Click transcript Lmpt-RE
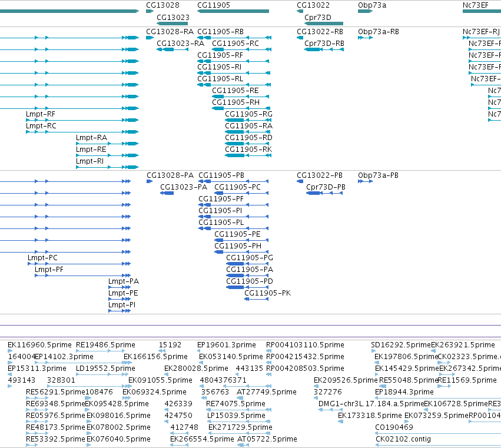 (91, 150)
